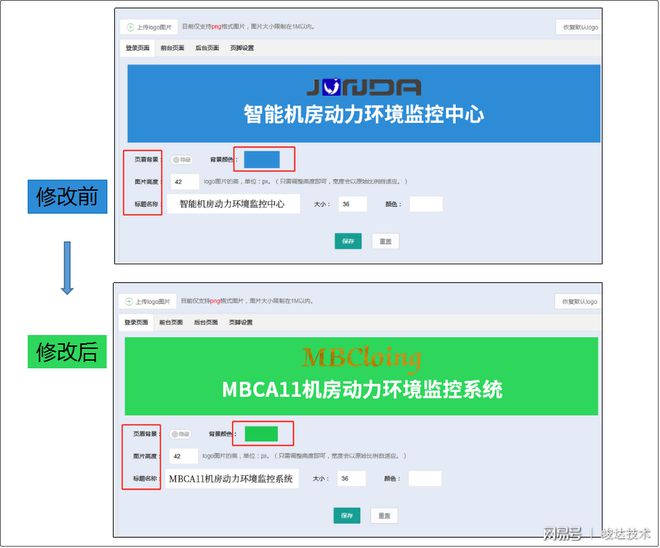660x548 pixels.
Task: Click banner title MBCA11机房动力环境监控系统
Action: tap(362, 389)
